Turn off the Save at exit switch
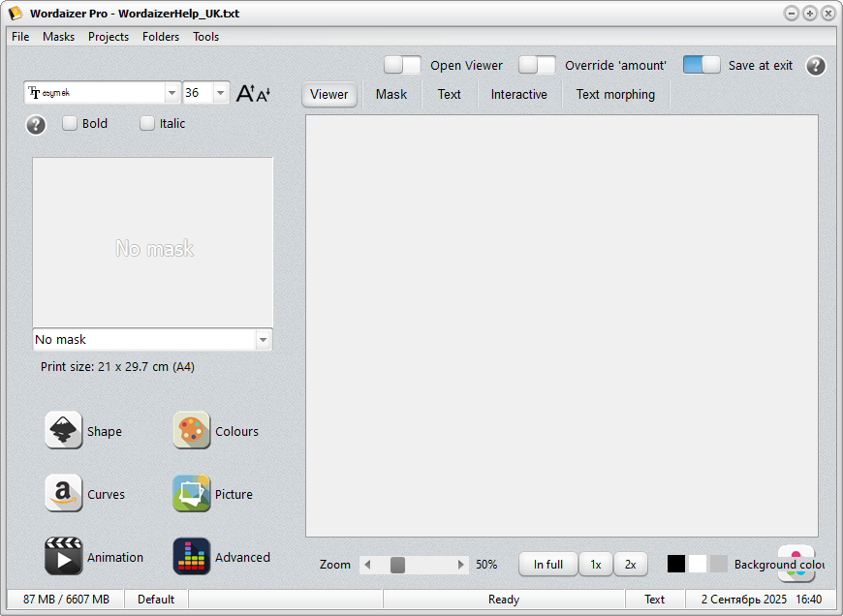The image size is (843, 616). click(x=702, y=65)
